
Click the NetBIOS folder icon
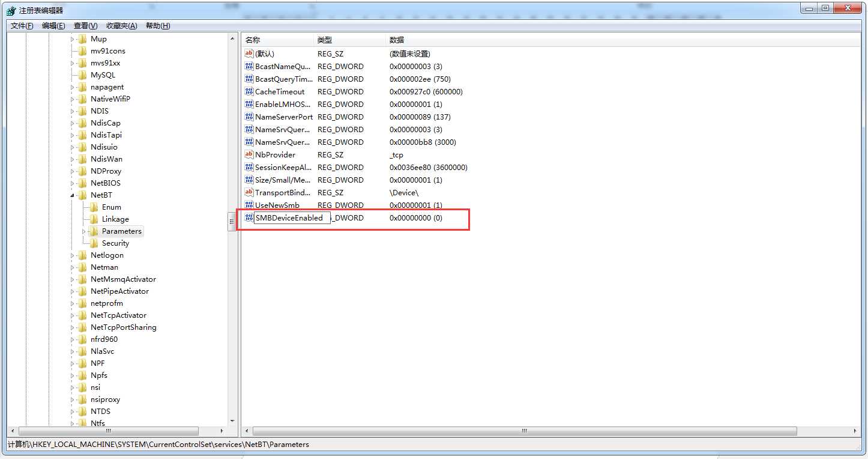click(82, 183)
